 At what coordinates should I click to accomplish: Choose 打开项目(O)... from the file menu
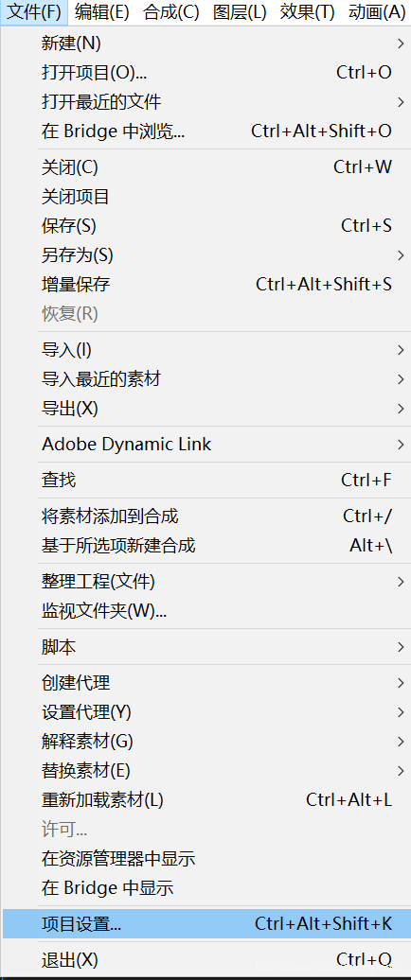[205, 73]
